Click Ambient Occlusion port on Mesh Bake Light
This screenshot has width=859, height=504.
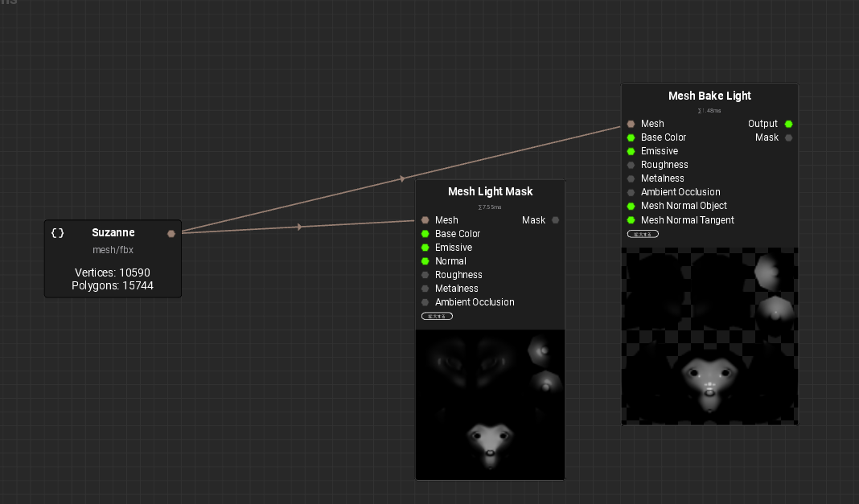click(631, 192)
